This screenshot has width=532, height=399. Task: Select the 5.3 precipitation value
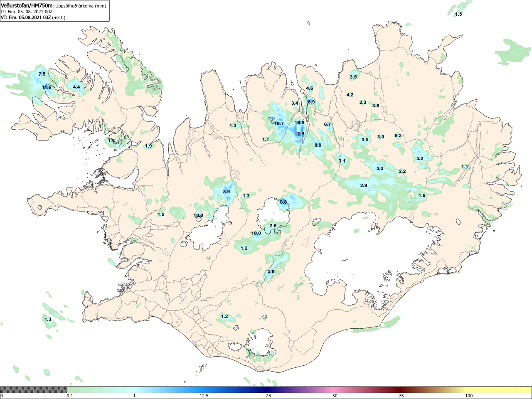coord(380,168)
